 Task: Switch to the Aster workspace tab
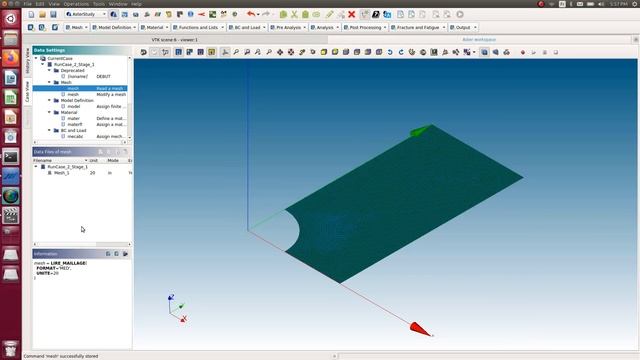click(x=479, y=40)
